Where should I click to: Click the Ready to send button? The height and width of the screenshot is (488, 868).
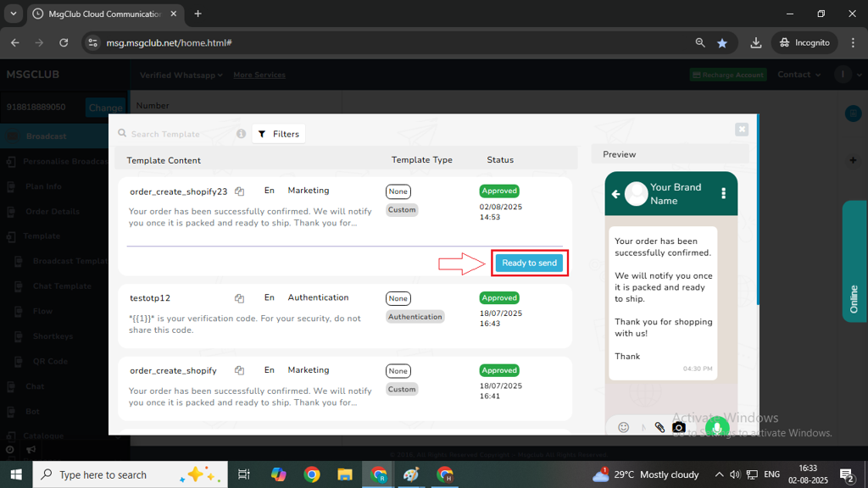point(529,263)
